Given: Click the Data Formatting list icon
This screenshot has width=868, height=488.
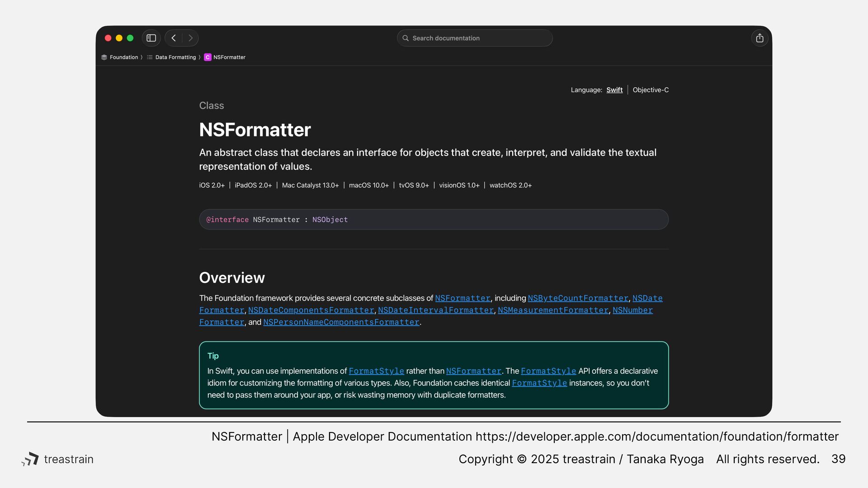Looking at the screenshot, I should click(150, 57).
